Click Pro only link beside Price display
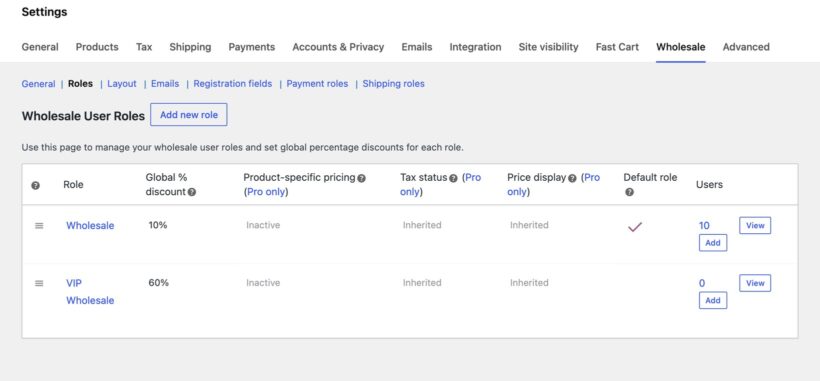 tap(554, 184)
